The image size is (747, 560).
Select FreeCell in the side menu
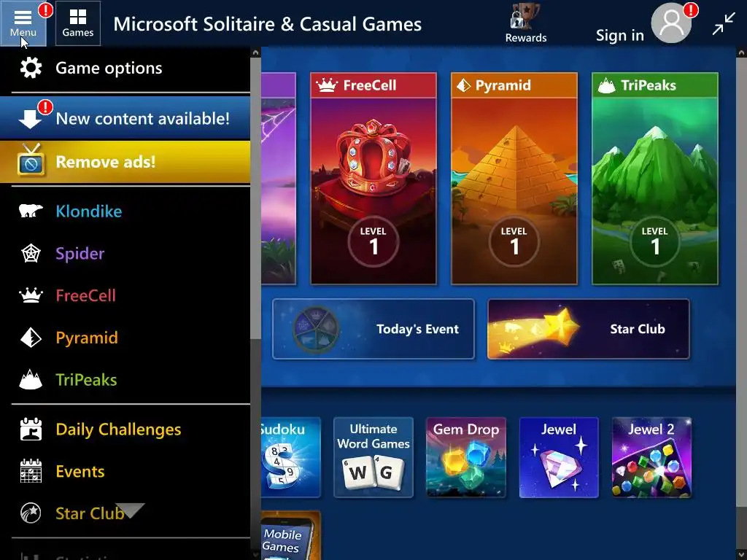point(86,295)
